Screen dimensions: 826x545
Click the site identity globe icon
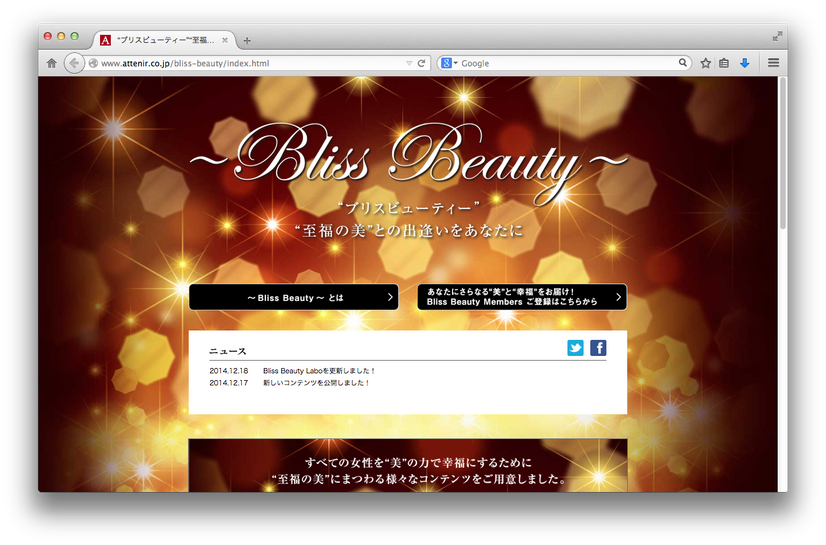93,63
